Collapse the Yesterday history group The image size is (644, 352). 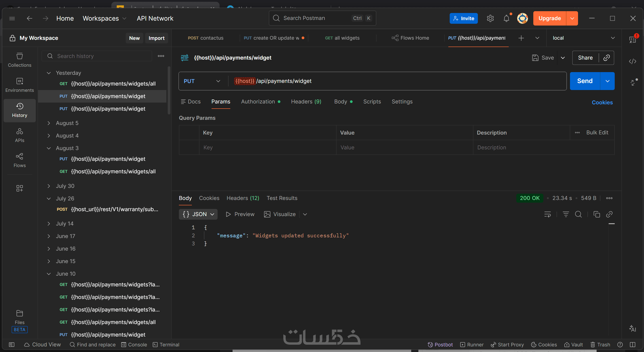coord(49,73)
